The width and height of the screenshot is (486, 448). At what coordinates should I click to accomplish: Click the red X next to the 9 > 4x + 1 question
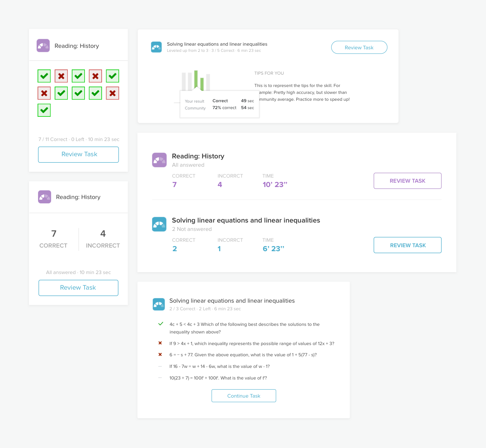pyautogui.click(x=160, y=343)
